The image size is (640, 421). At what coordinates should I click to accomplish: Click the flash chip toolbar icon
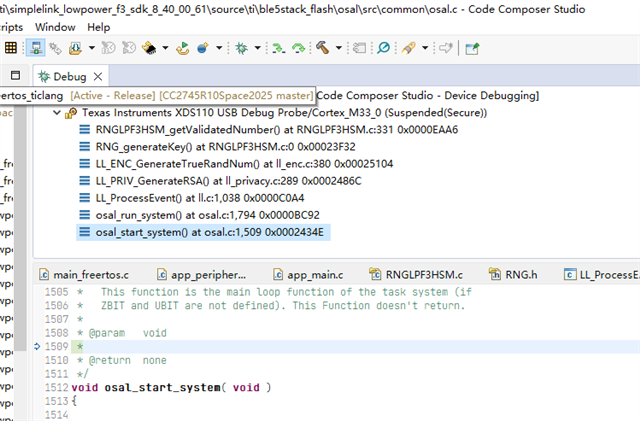coord(149,48)
